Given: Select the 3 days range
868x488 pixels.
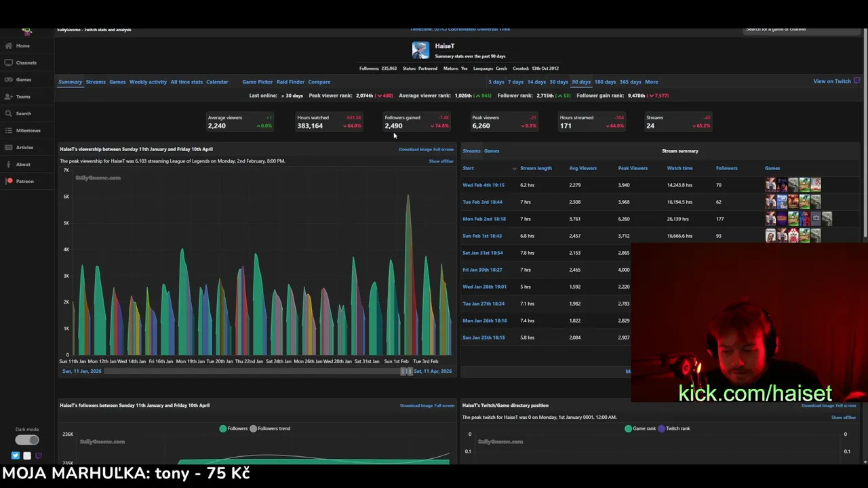Looking at the screenshot, I should 496,82.
